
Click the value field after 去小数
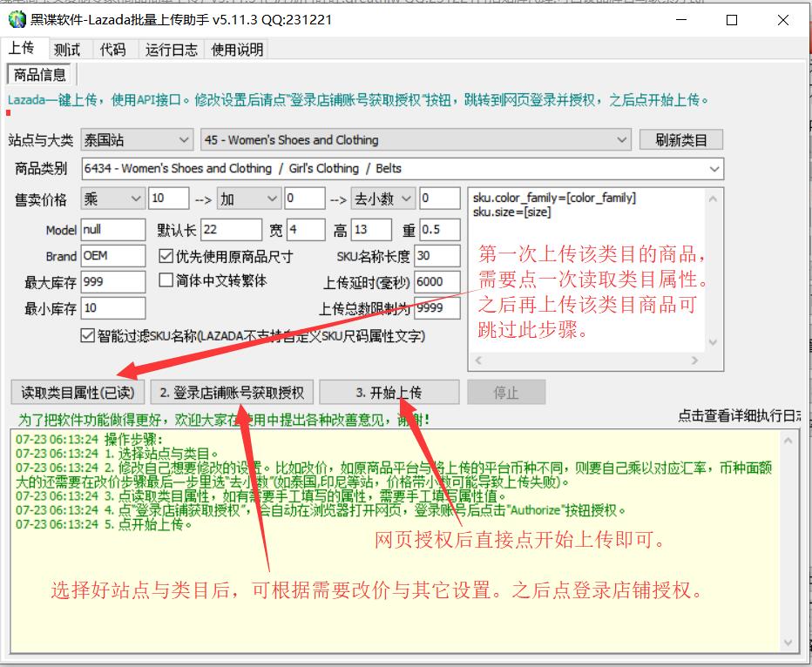tap(440, 199)
